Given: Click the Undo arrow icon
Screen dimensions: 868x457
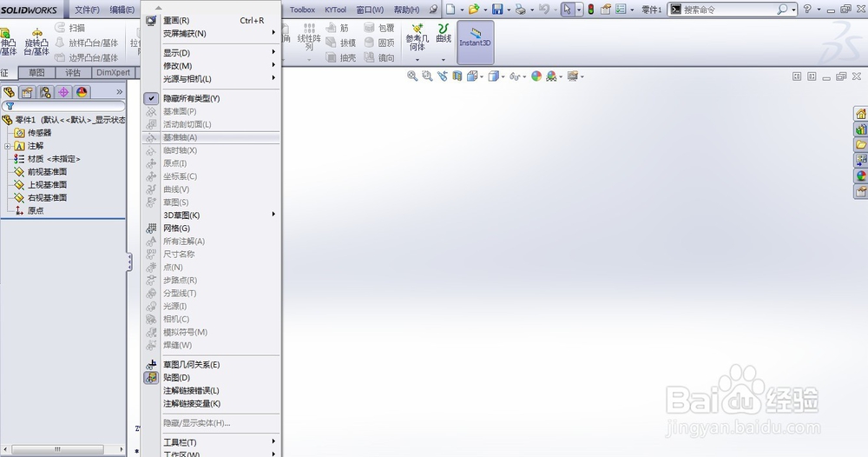Looking at the screenshot, I should 543,10.
